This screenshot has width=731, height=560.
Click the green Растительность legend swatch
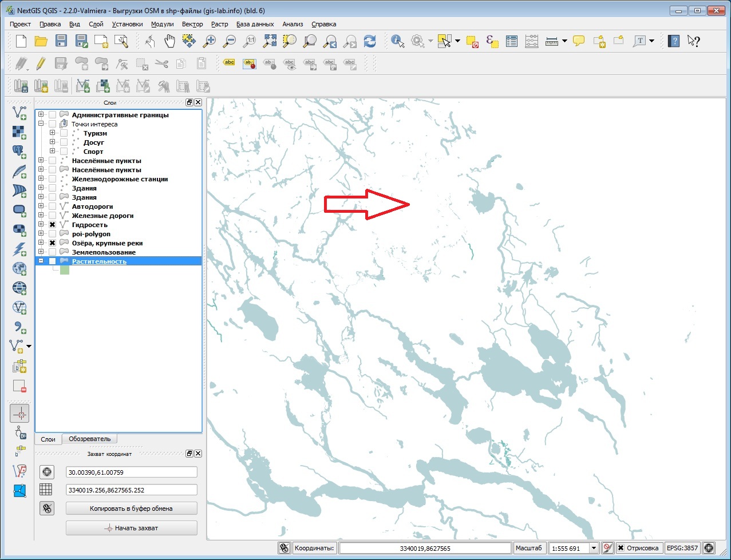65,270
